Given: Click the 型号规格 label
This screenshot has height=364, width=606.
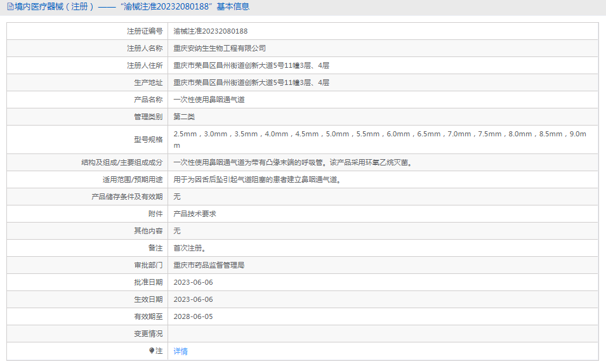Looking at the screenshot, I should [148, 140].
